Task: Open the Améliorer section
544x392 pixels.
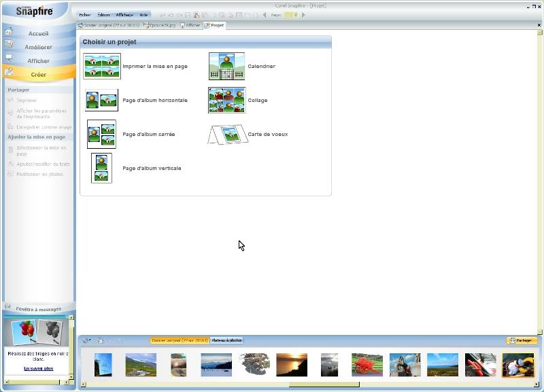Action: point(38,47)
